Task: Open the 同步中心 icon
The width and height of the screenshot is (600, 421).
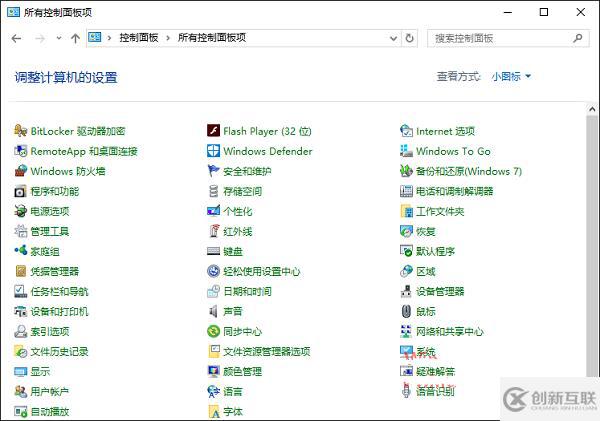Action: (x=213, y=331)
